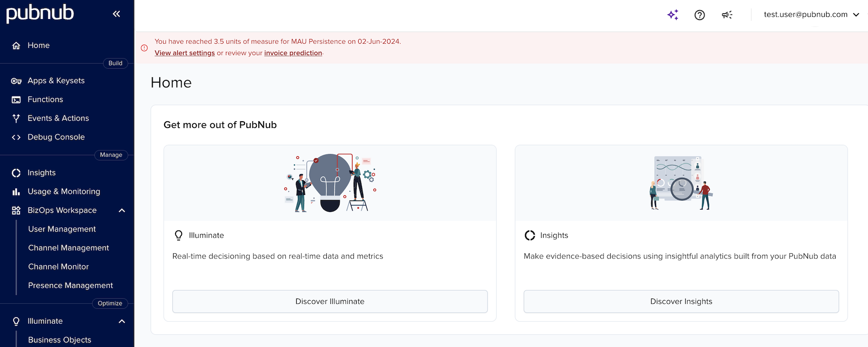Click the sparkle AI assistant icon
This screenshot has width=868, height=347.
click(x=673, y=15)
